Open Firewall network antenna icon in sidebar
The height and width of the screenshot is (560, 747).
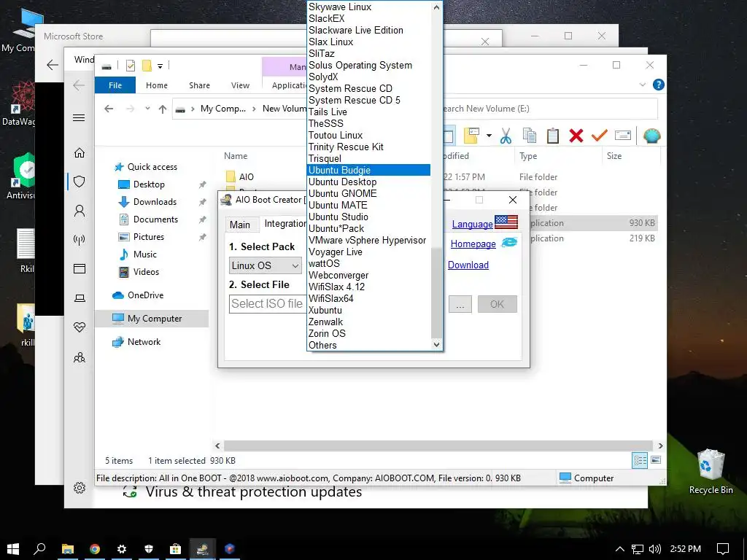pos(80,239)
